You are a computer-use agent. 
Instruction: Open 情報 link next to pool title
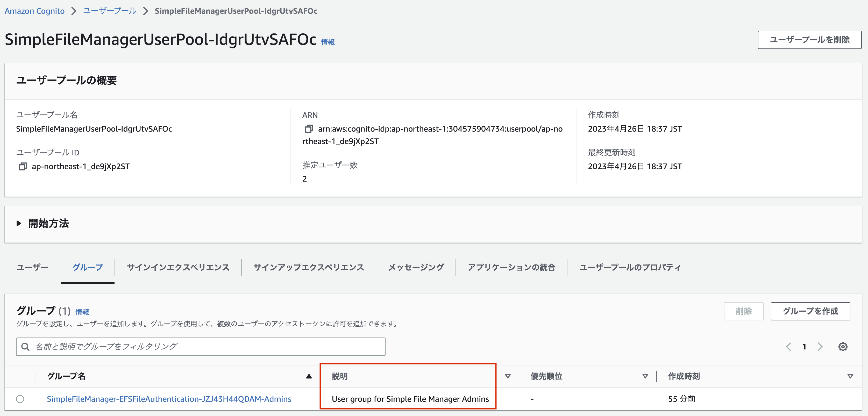328,42
